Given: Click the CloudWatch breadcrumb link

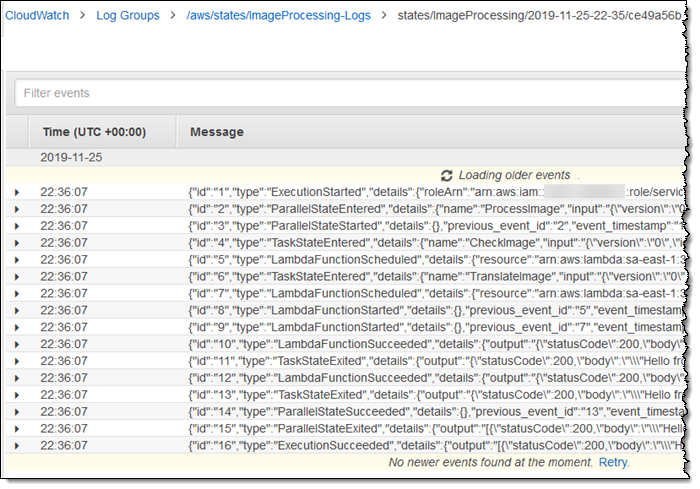Looking at the screenshot, I should [41, 16].
